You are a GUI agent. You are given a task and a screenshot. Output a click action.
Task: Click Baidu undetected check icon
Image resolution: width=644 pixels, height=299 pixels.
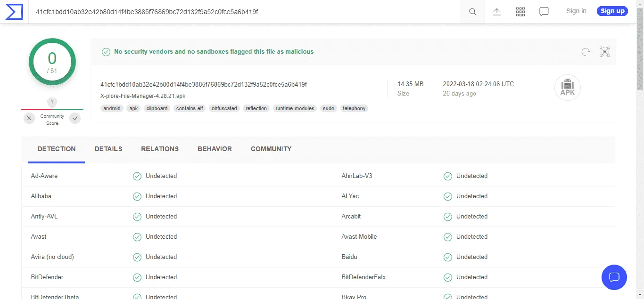pos(448,257)
